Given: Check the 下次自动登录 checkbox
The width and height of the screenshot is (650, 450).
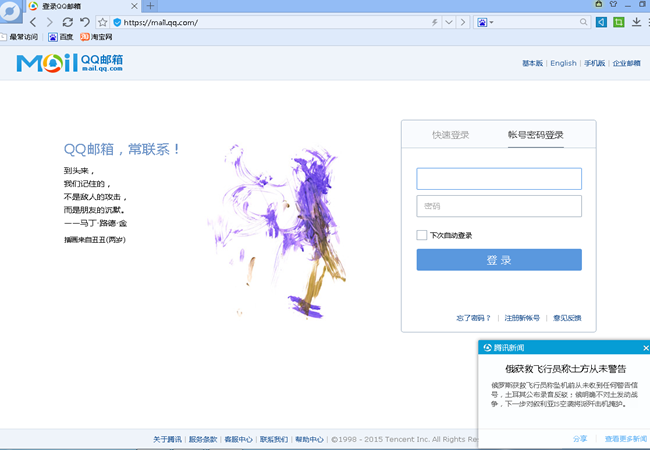Looking at the screenshot, I should pos(422,235).
